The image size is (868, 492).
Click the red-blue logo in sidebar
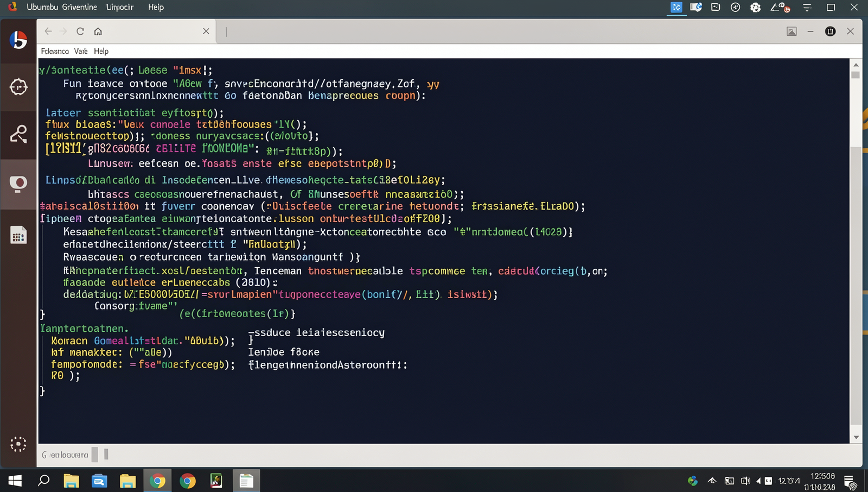coord(18,40)
